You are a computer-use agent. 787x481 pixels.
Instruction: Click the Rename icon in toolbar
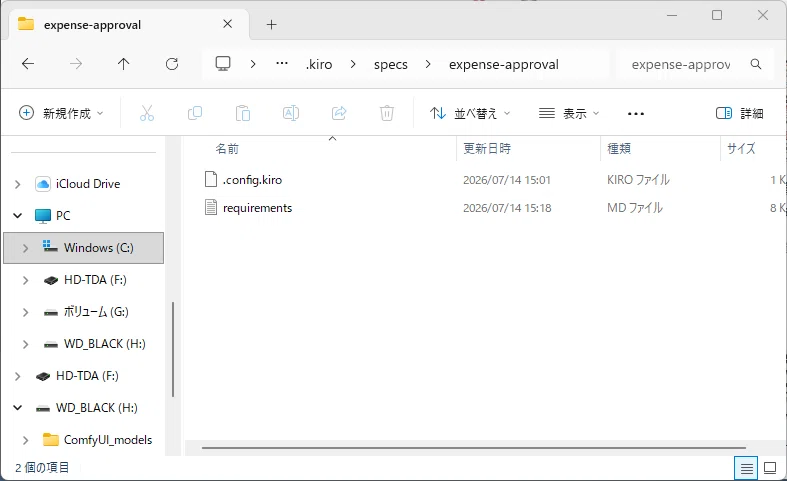(291, 113)
